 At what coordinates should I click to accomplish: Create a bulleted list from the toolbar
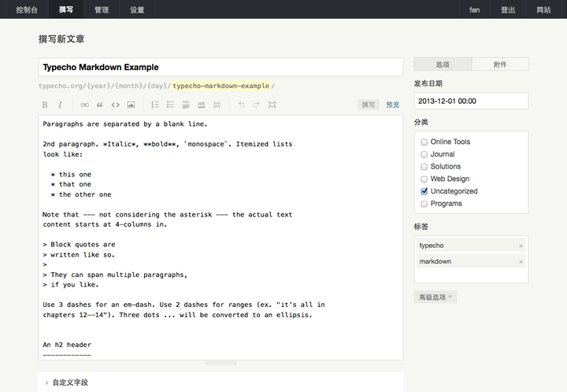coord(171,105)
